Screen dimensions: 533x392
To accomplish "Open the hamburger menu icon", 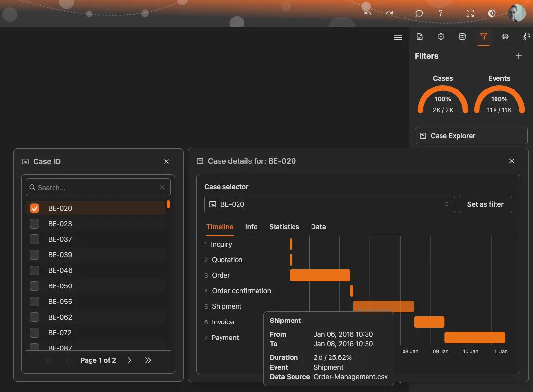I will coord(398,37).
